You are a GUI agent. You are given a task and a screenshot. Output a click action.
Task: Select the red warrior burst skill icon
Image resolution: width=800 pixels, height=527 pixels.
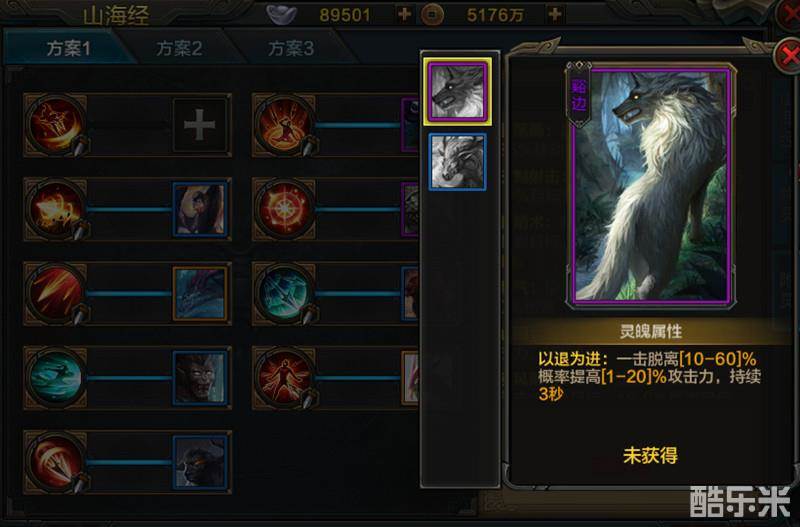(x=284, y=125)
